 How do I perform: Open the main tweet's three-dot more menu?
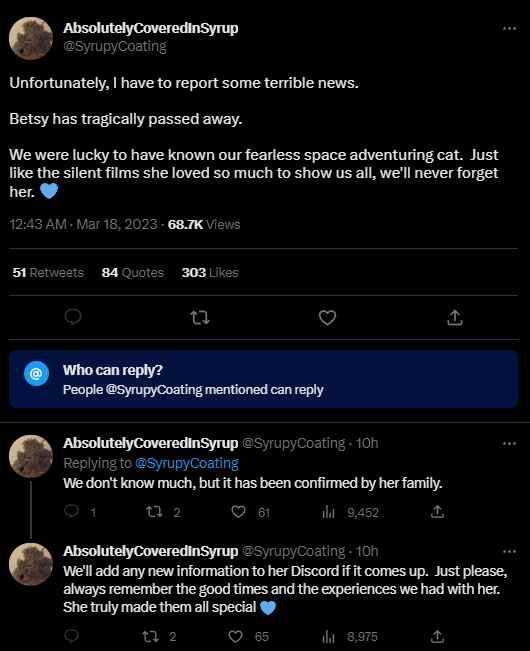click(x=509, y=29)
